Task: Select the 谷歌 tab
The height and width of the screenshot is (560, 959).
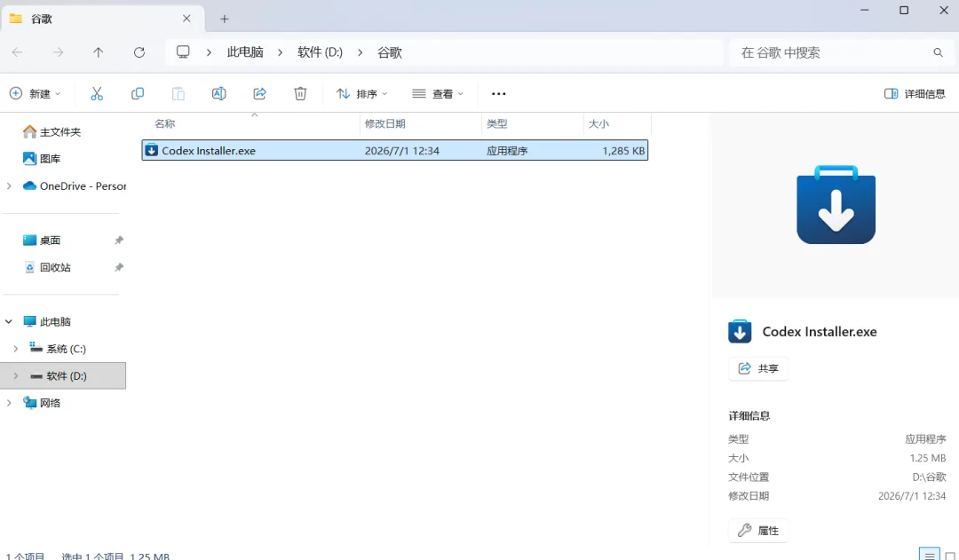Action: pos(102,19)
